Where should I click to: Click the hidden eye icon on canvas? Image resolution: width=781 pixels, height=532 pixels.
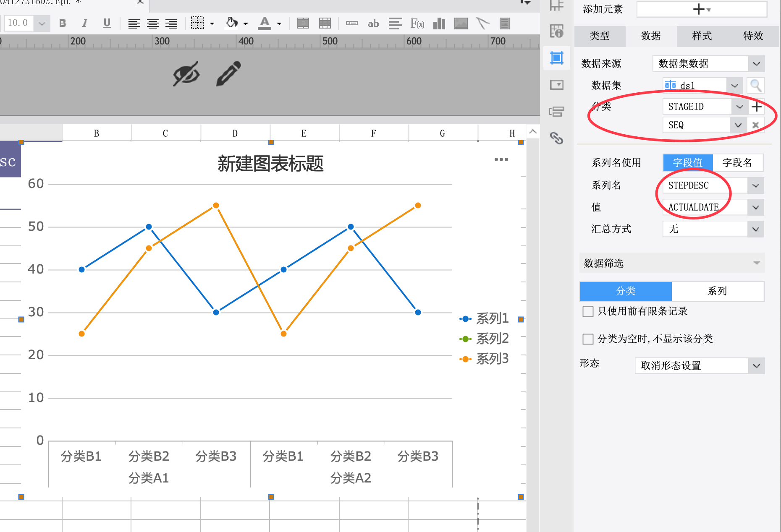coord(186,74)
